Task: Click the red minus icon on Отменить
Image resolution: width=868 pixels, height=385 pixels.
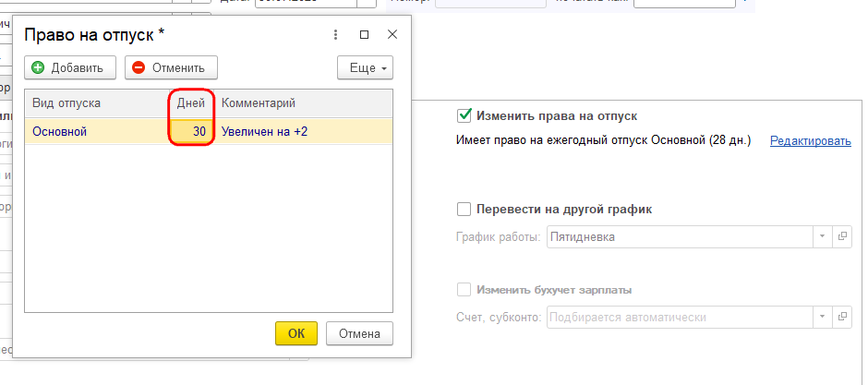Action: 139,68
